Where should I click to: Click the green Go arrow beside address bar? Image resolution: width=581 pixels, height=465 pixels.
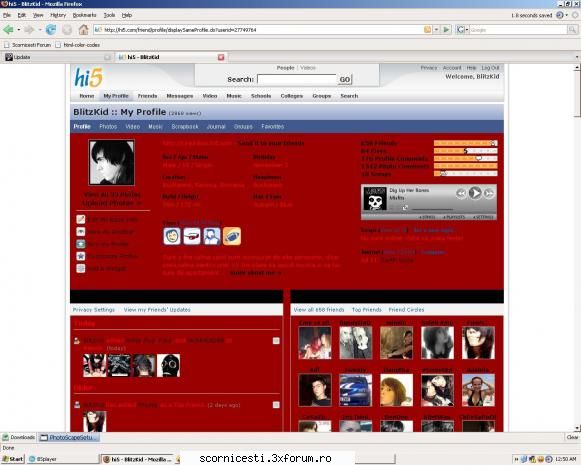446,30
